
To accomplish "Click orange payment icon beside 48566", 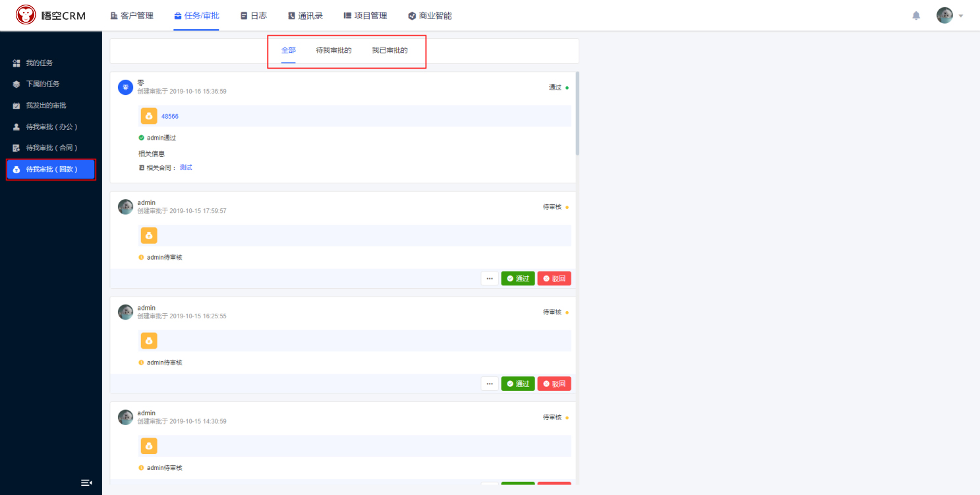I will (x=149, y=116).
